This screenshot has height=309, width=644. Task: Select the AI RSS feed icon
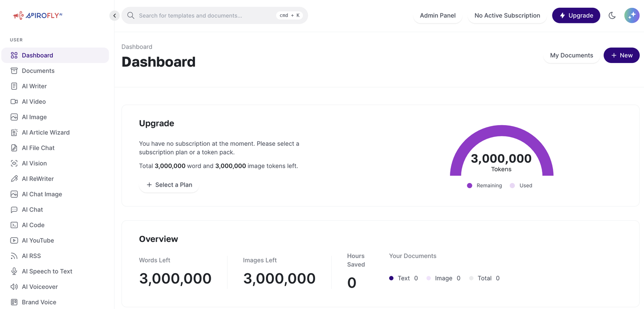point(14,256)
